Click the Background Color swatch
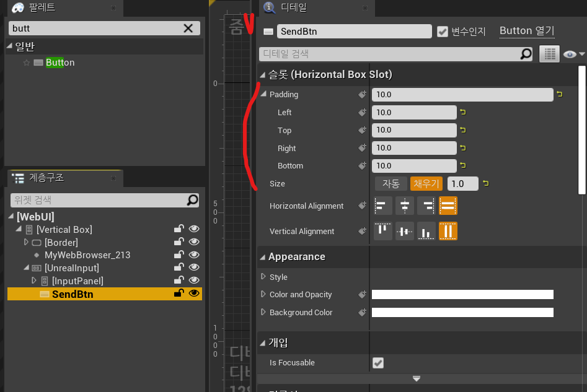Screen dimensions: 587x392 pyautogui.click(x=462, y=312)
